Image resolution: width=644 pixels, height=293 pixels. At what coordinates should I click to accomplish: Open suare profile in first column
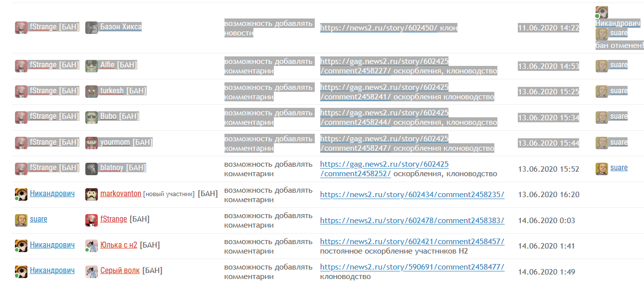coord(38,219)
